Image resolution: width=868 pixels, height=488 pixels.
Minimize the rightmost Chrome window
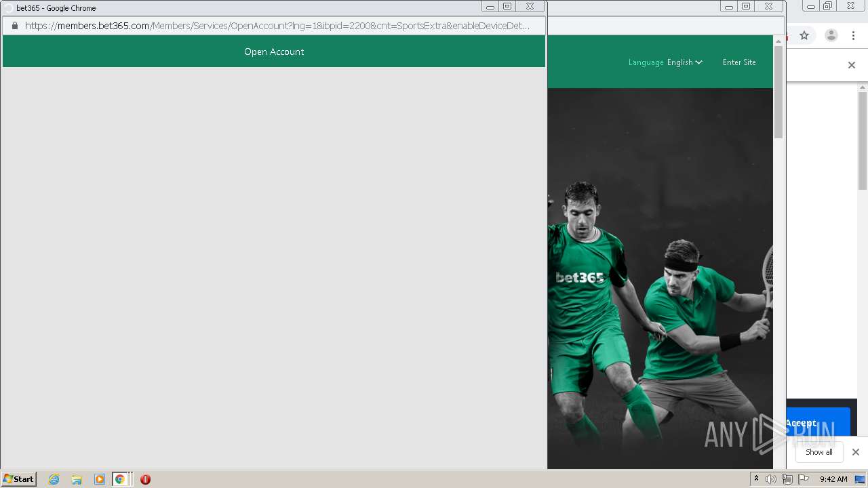[810, 7]
